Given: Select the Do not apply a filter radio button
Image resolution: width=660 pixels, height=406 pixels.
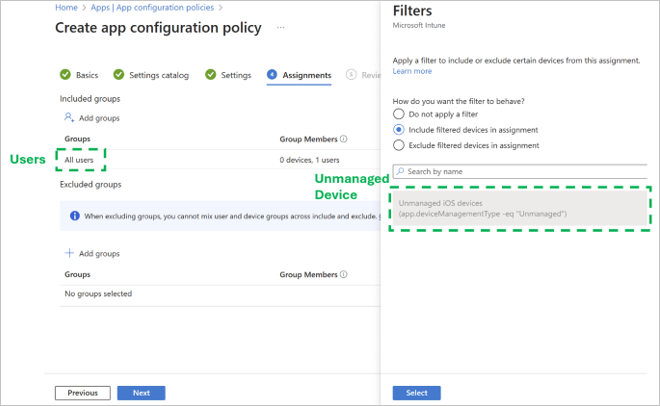Looking at the screenshot, I should [399, 115].
